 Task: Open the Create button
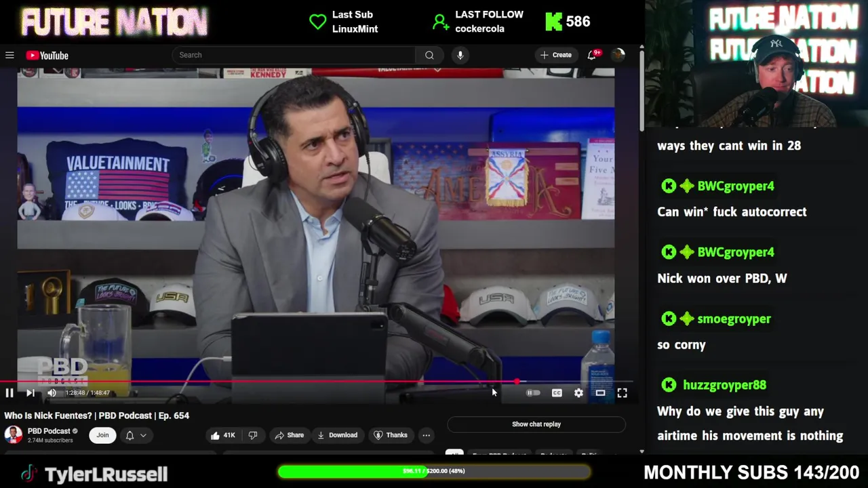click(556, 55)
